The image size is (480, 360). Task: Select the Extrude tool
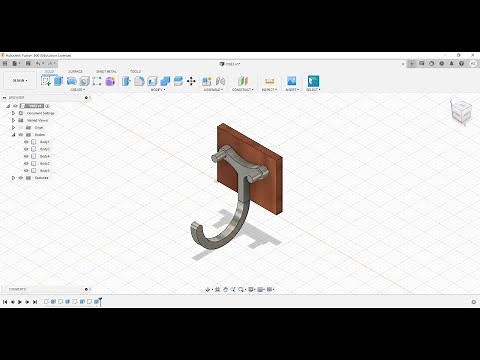coord(58,81)
